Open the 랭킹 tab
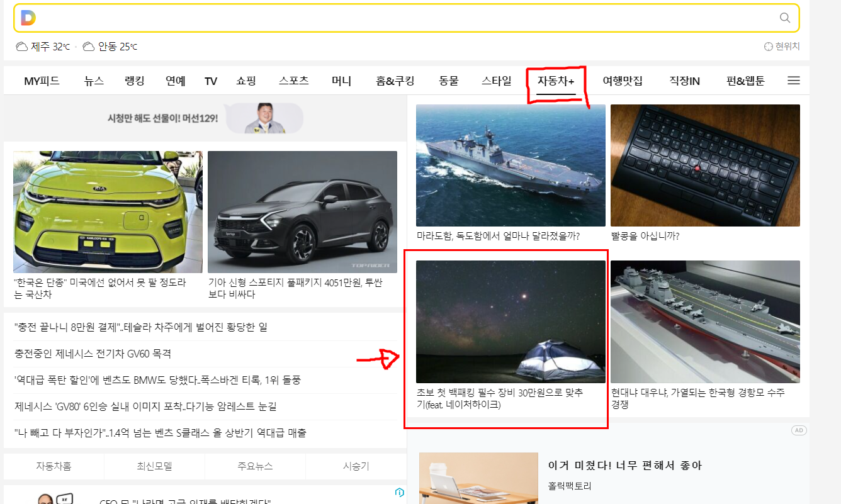841x504 pixels. (x=135, y=81)
